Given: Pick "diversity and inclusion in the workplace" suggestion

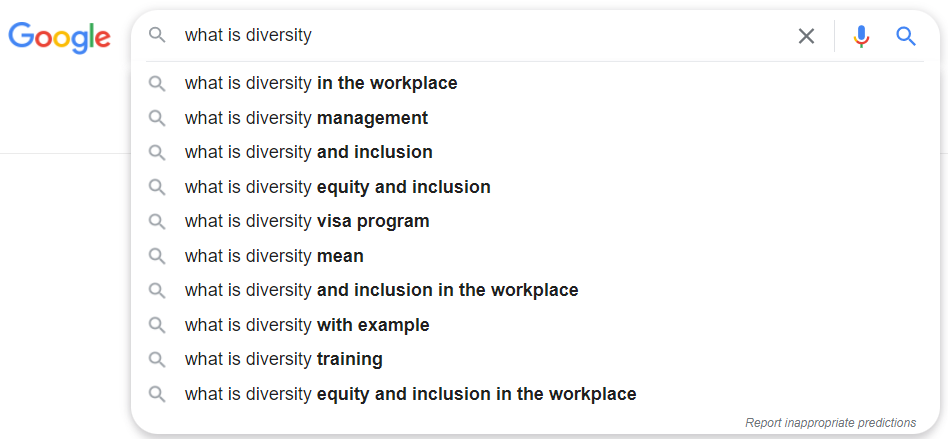Looking at the screenshot, I should pos(381,291).
